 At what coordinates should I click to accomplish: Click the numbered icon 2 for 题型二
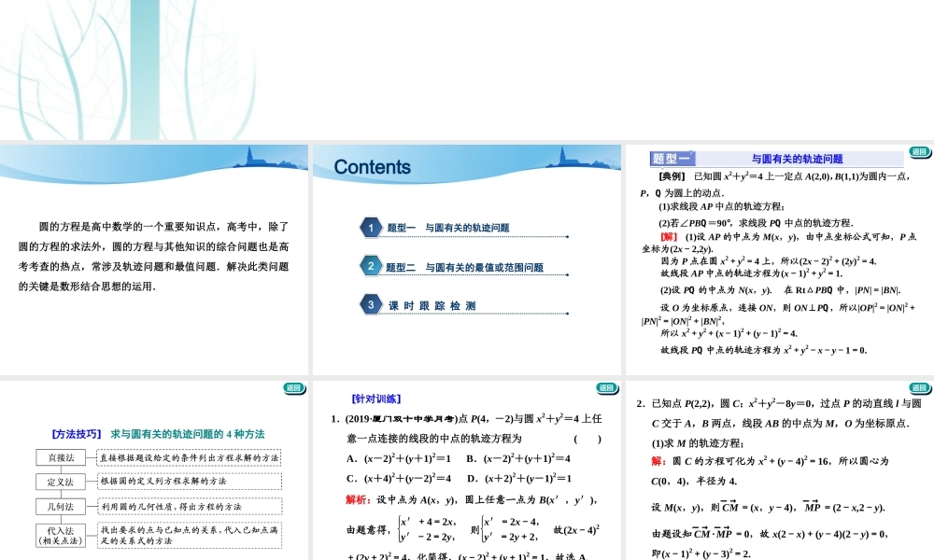(373, 266)
